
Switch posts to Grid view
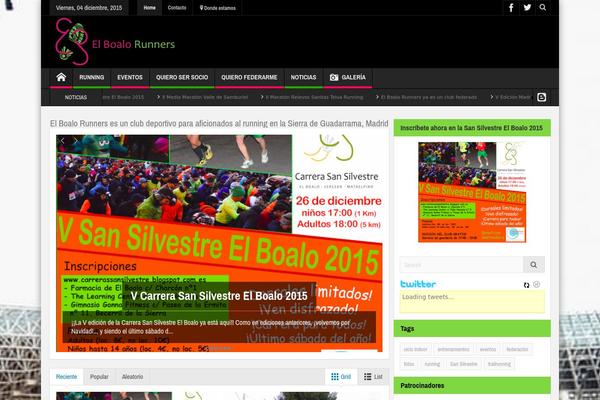point(341,377)
